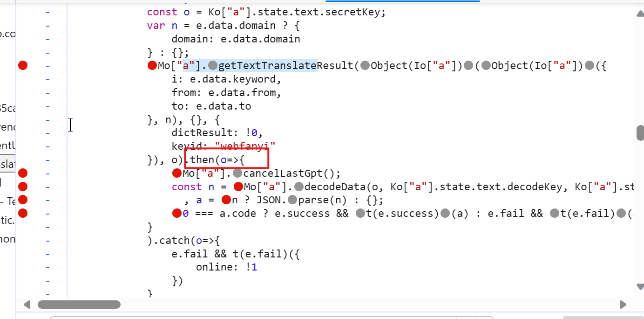
Task: Click the "var n = e.data.domain ? {" line
Action: click(224, 26)
